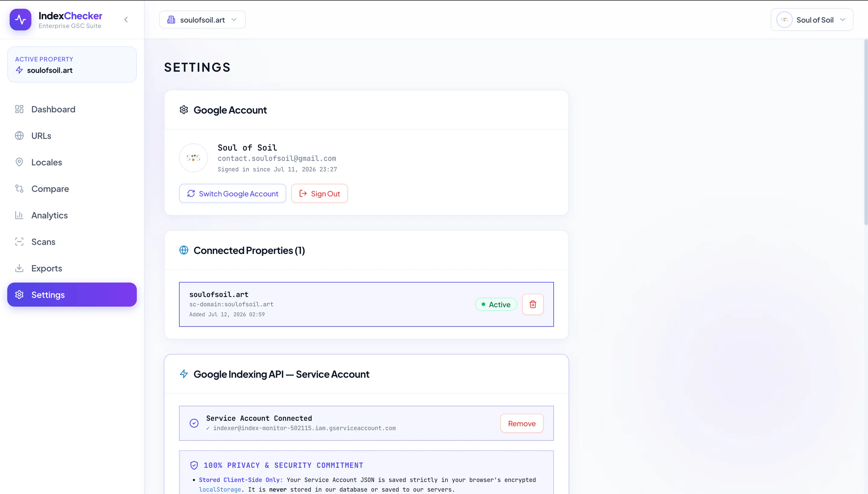The height and width of the screenshot is (494, 868).
Task: Click the Active status badge
Action: (x=496, y=304)
